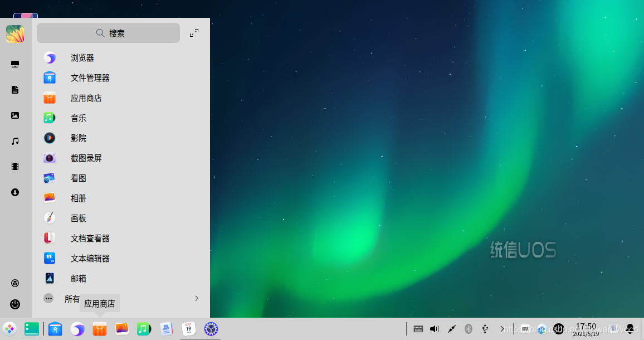
Task: Click the show desktop icon on taskbar
Action: (32, 329)
